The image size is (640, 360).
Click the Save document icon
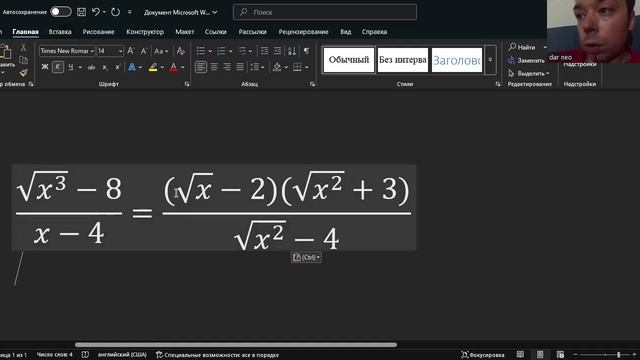(x=82, y=12)
